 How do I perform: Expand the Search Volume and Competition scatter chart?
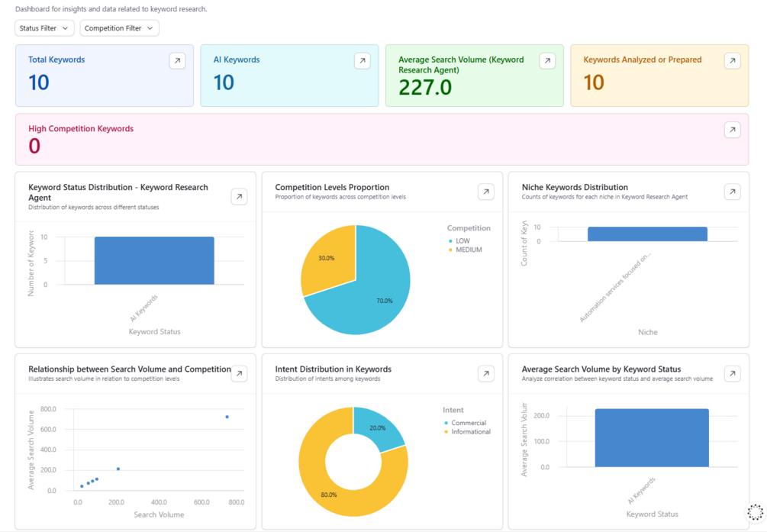coord(239,373)
